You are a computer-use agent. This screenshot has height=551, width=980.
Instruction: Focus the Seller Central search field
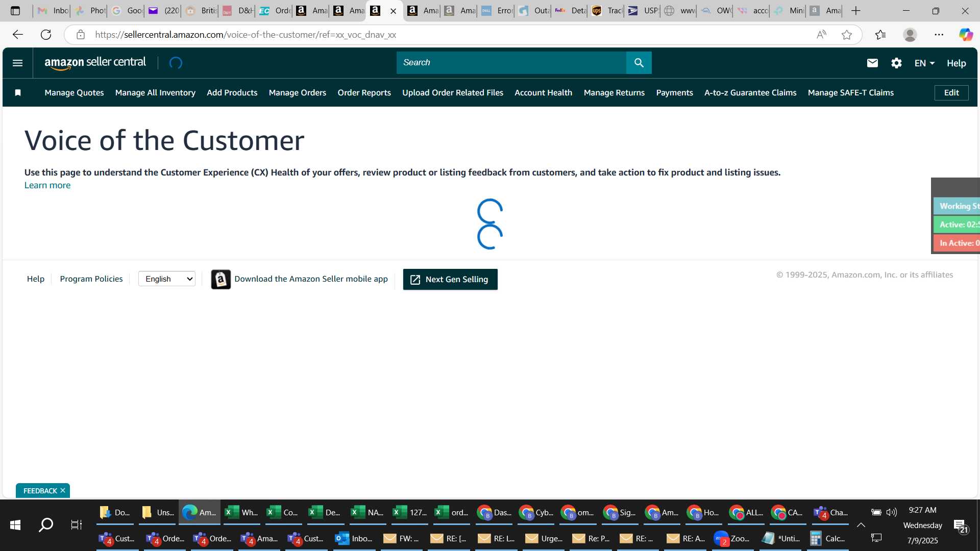pos(511,63)
